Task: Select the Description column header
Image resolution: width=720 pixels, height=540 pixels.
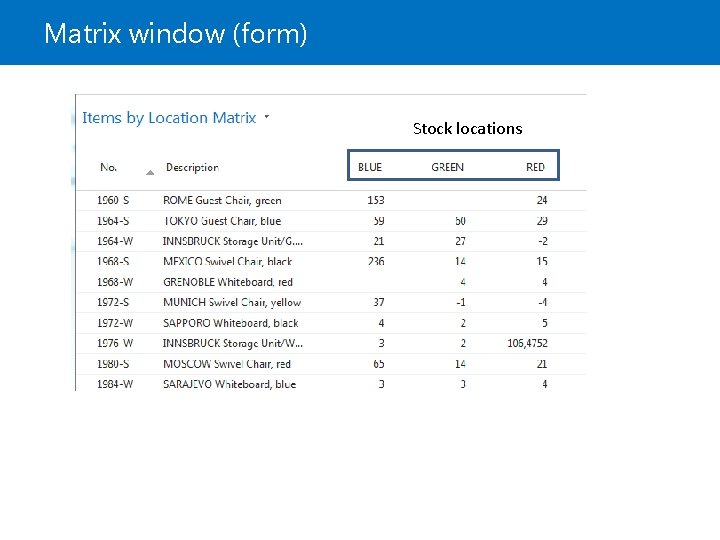Action: click(x=192, y=168)
